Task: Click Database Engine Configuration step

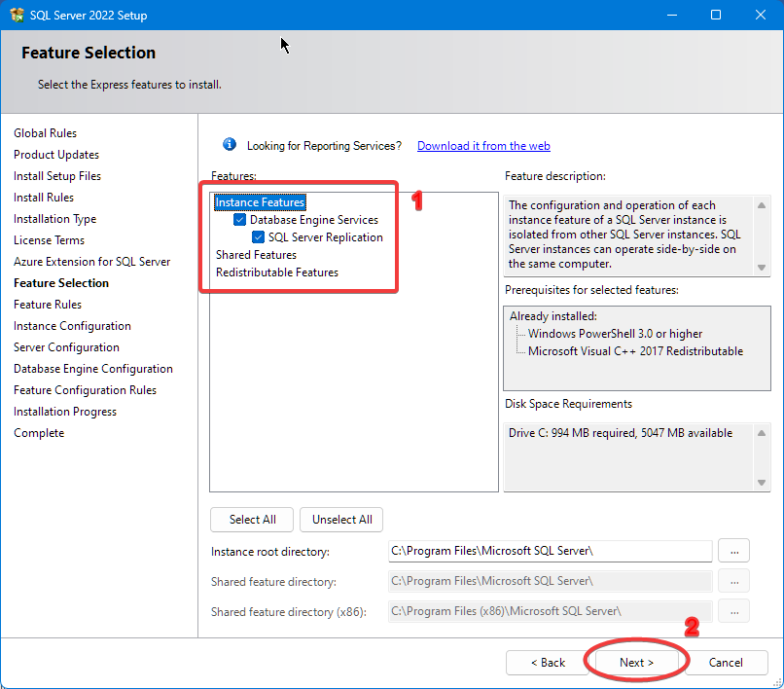Action: 93,369
